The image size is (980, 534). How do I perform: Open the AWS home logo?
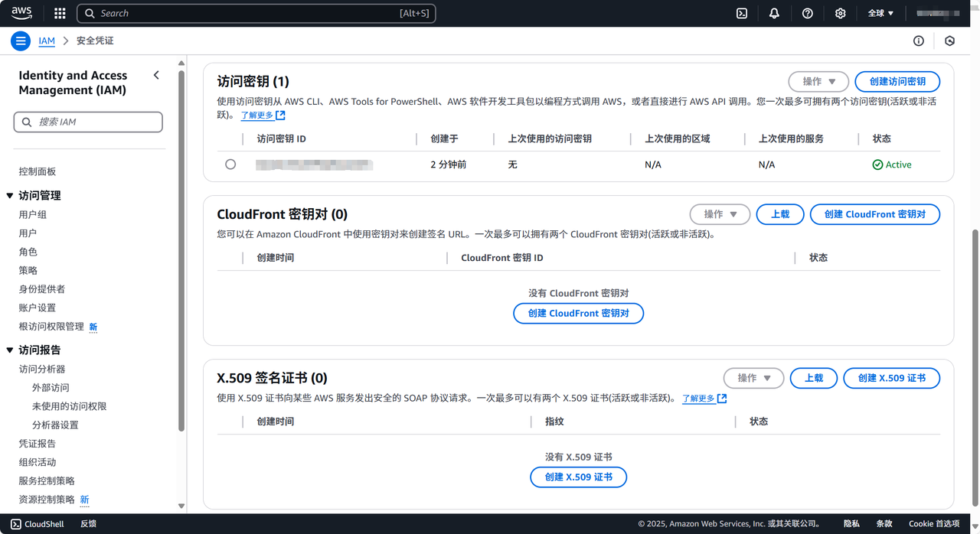click(x=21, y=13)
